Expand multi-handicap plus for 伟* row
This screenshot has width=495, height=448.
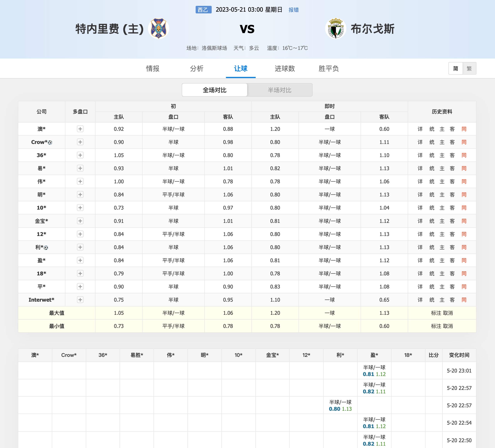(x=80, y=181)
